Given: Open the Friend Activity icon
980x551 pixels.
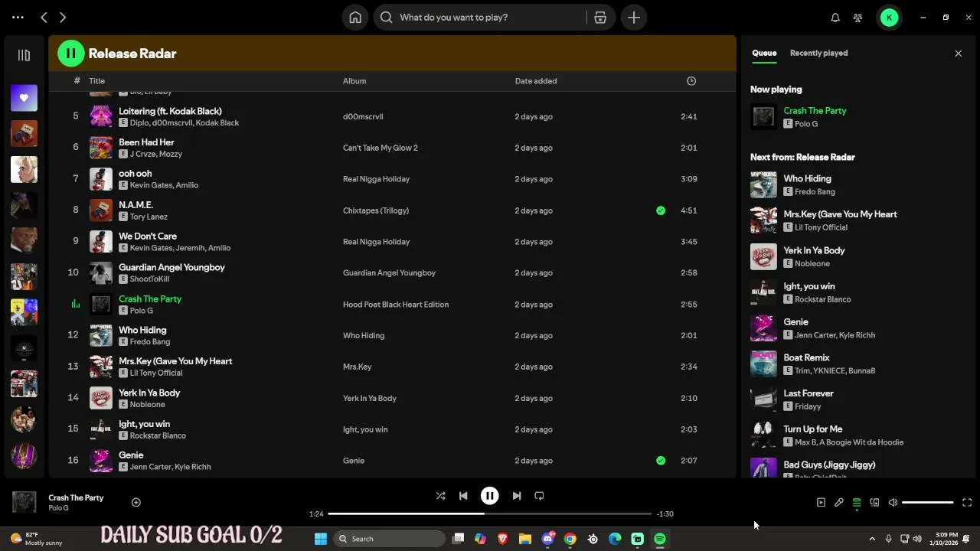Looking at the screenshot, I should point(858,17).
